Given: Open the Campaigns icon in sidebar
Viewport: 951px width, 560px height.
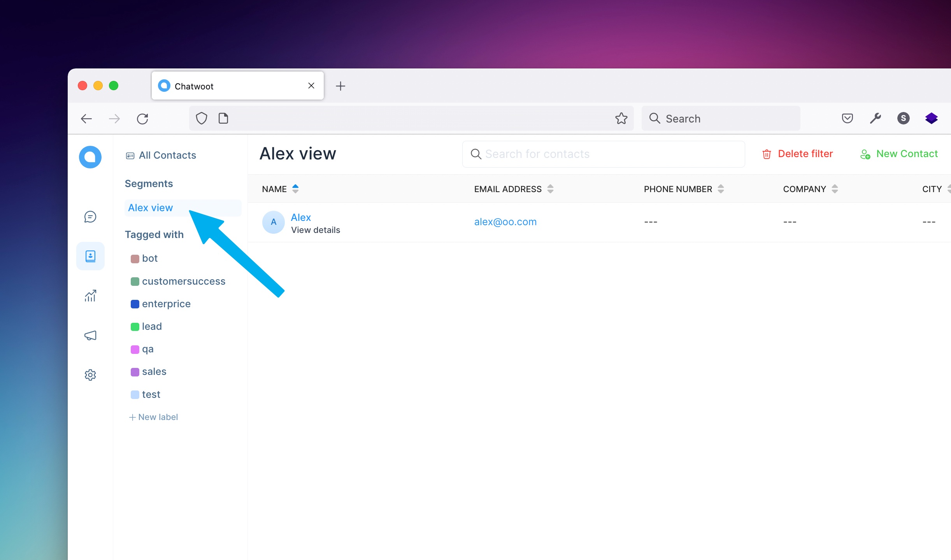Looking at the screenshot, I should tap(91, 335).
